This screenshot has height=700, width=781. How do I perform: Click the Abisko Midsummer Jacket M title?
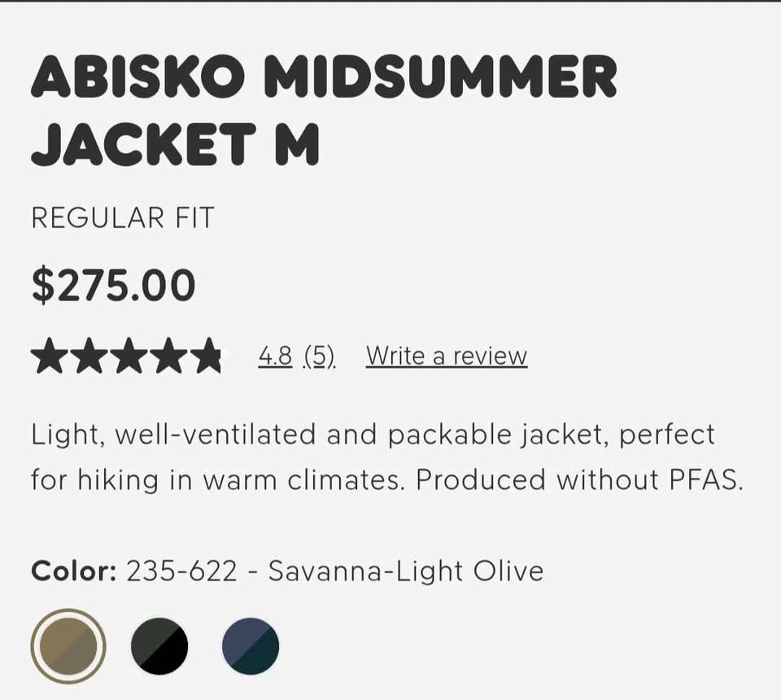pos(324,110)
